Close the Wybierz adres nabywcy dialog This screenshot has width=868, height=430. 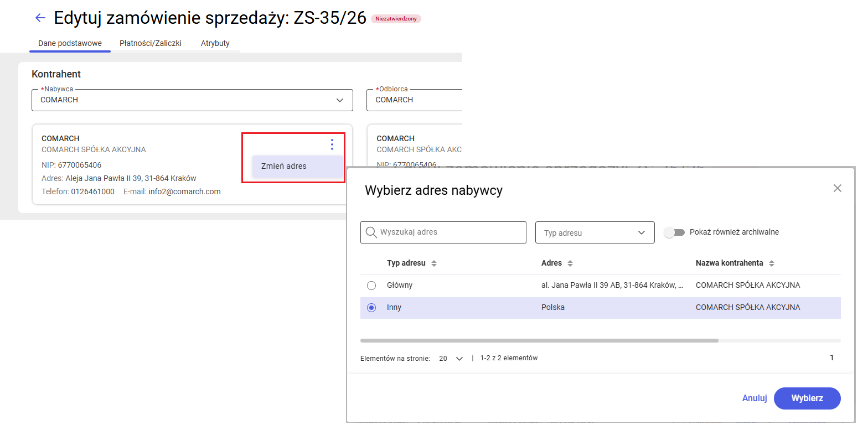point(838,188)
